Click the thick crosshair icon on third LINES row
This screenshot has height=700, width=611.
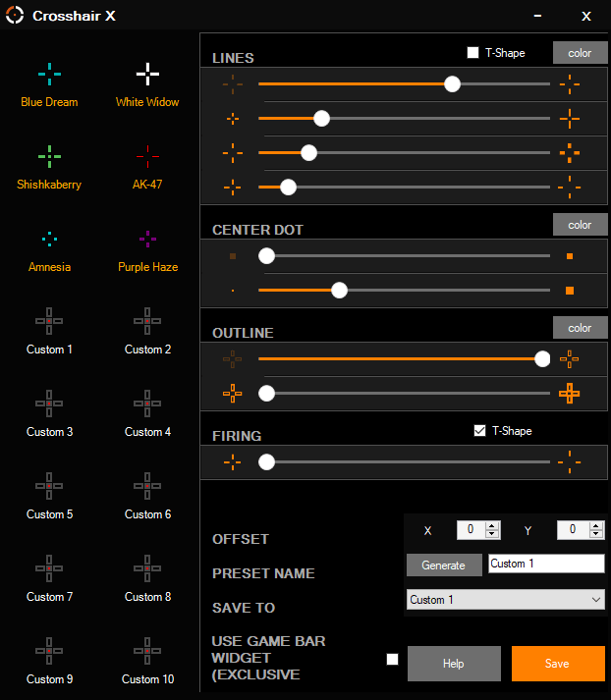pos(570,153)
